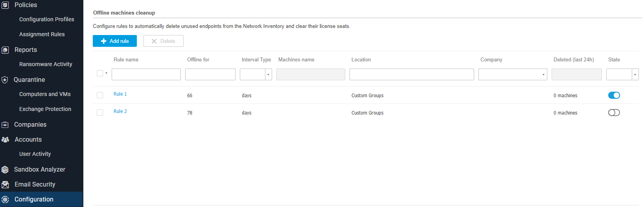Image resolution: width=644 pixels, height=207 pixels.
Task: Disable the Rule 1 state toggle
Action: click(x=614, y=95)
